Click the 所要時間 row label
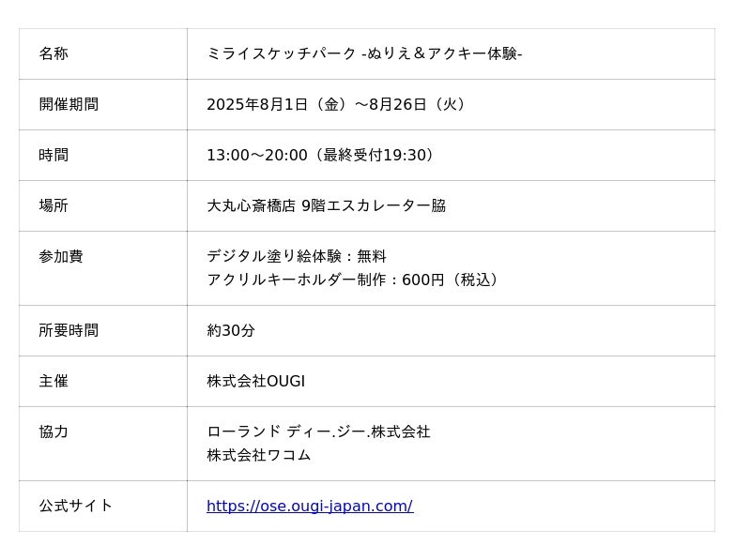This screenshot has width=751, height=560. click(x=69, y=331)
